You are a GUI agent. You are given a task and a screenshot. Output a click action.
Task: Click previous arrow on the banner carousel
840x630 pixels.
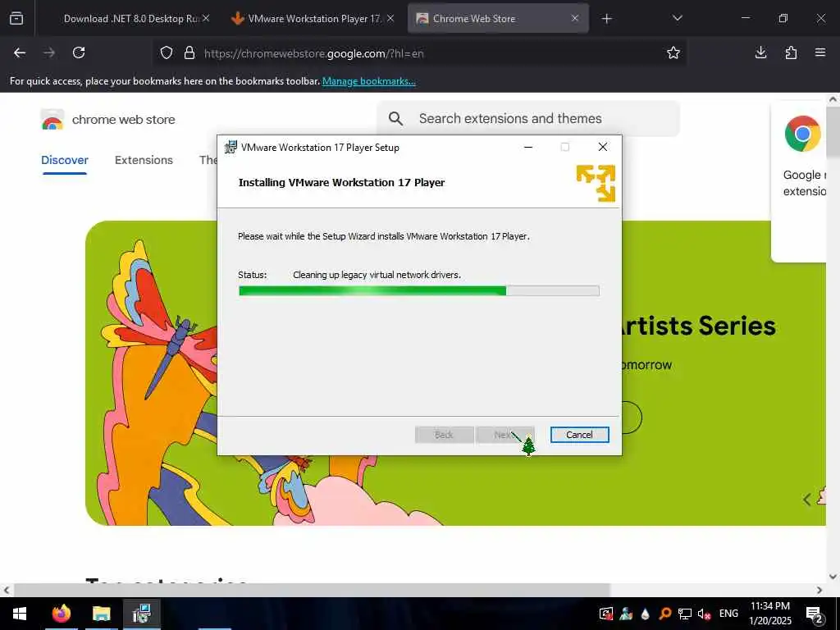coord(807,500)
